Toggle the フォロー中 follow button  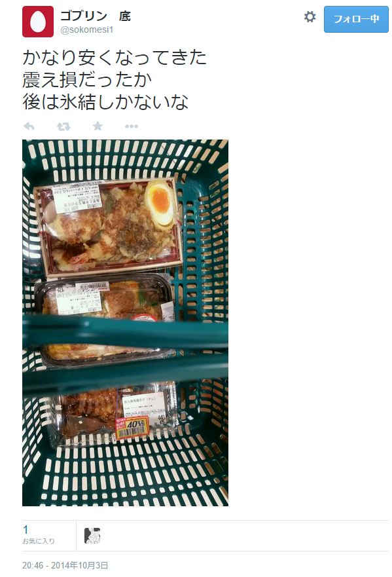tap(356, 19)
